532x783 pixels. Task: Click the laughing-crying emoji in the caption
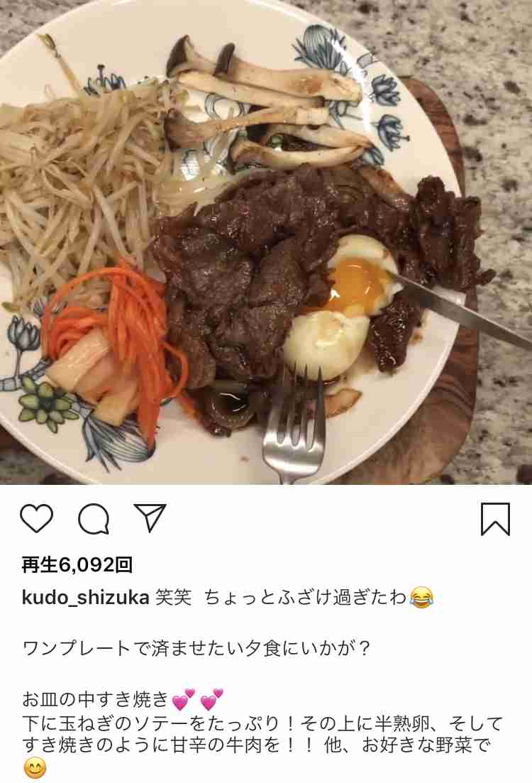421,597
